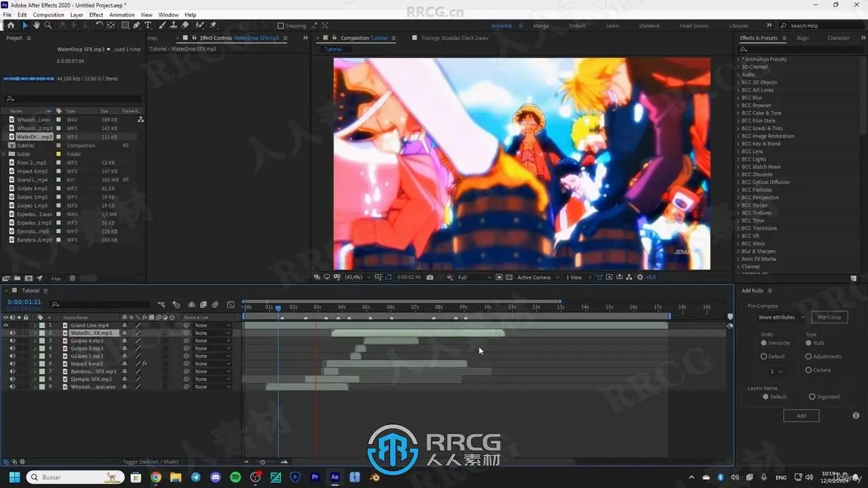Pick the Brush tool

pos(163,25)
